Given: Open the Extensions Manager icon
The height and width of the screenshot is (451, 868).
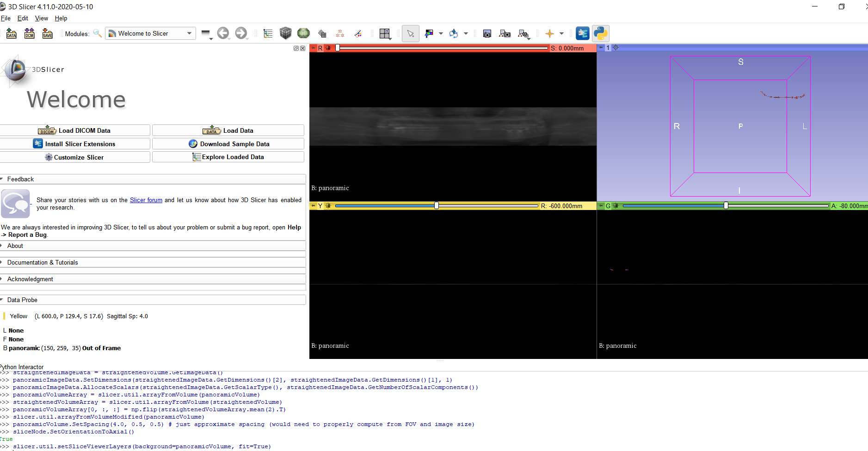Looking at the screenshot, I should pyautogui.click(x=583, y=33).
